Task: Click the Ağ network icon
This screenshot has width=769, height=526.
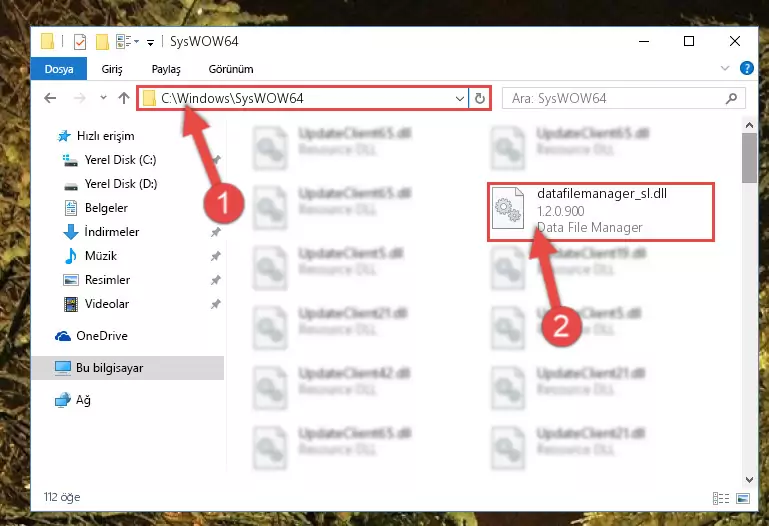Action: [x=63, y=401]
